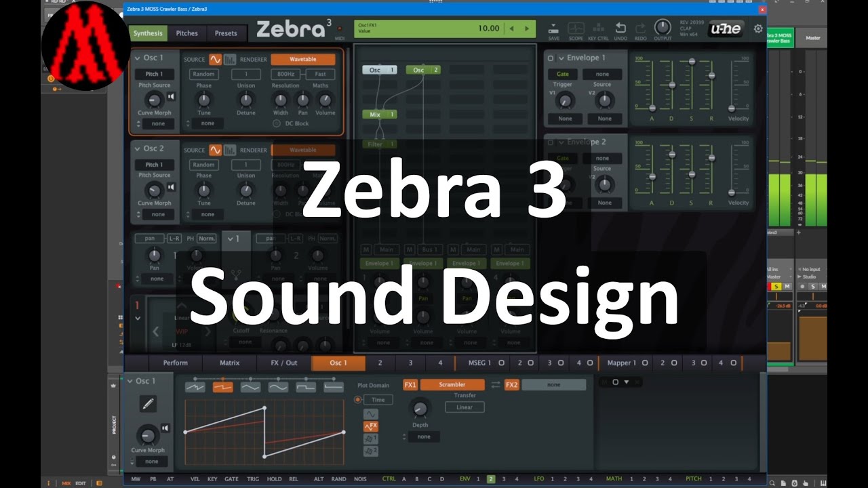This screenshot has width=868, height=488.
Task: Click the KEY CTRL icon
Action: [x=598, y=28]
